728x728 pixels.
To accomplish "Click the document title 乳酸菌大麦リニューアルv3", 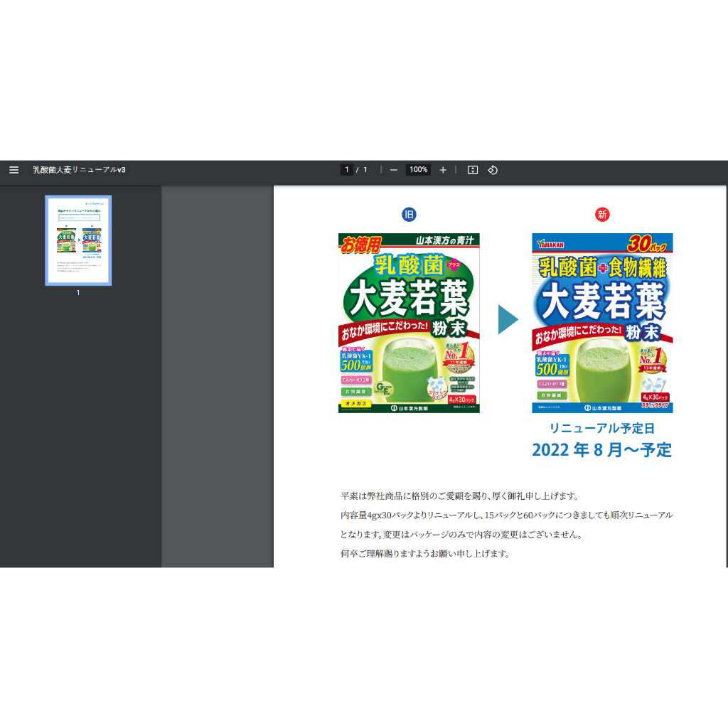I will (79, 170).
